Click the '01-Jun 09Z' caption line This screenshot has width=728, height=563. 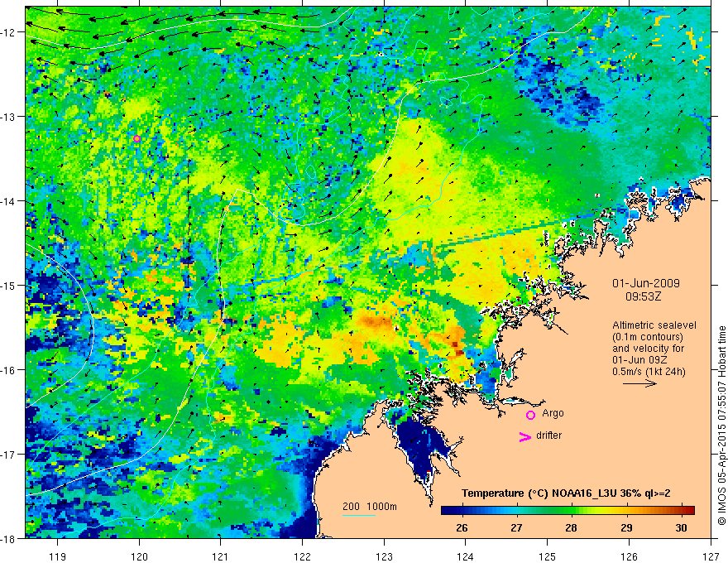click(640, 360)
